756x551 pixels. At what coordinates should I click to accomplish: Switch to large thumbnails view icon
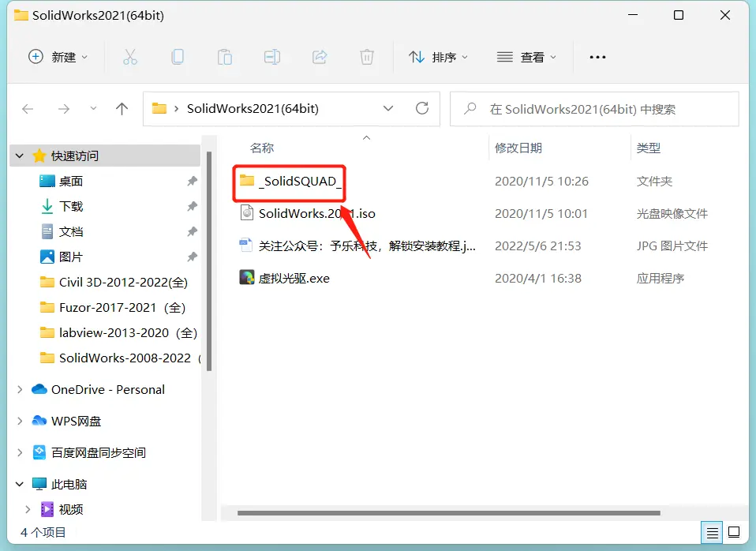pos(734,533)
